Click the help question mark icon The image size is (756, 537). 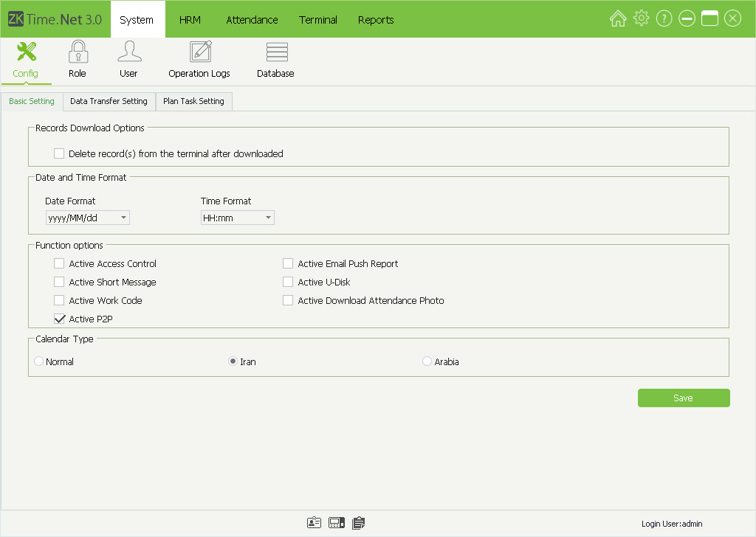tap(664, 19)
